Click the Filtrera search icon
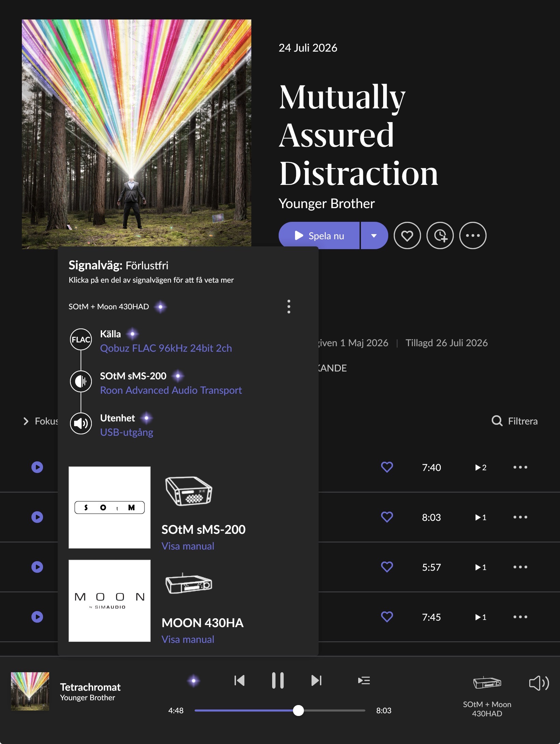This screenshot has height=744, width=560. (497, 421)
